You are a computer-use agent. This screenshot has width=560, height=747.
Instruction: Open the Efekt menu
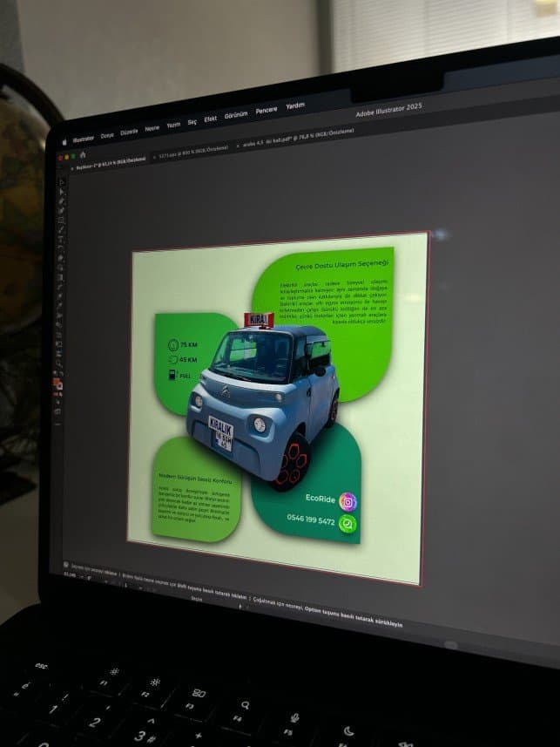point(210,119)
